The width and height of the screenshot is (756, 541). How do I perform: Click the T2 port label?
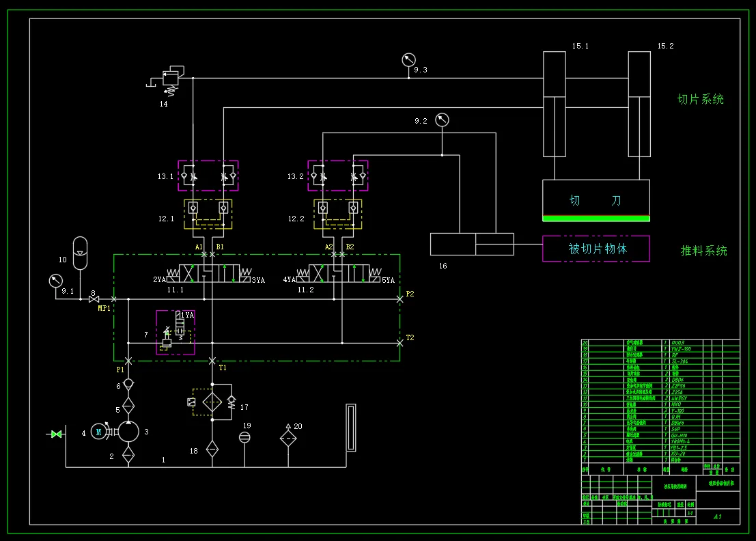click(410, 337)
